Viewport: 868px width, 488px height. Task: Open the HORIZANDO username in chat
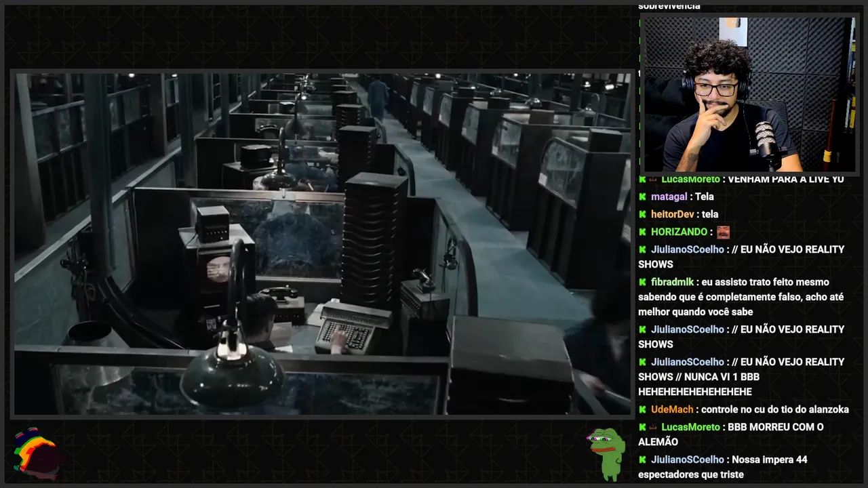679,232
